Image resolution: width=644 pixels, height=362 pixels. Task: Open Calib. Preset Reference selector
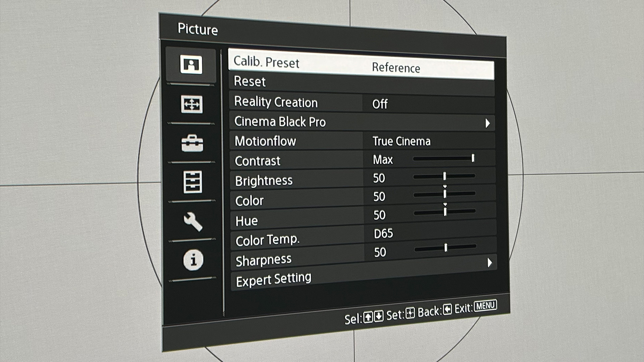[396, 68]
